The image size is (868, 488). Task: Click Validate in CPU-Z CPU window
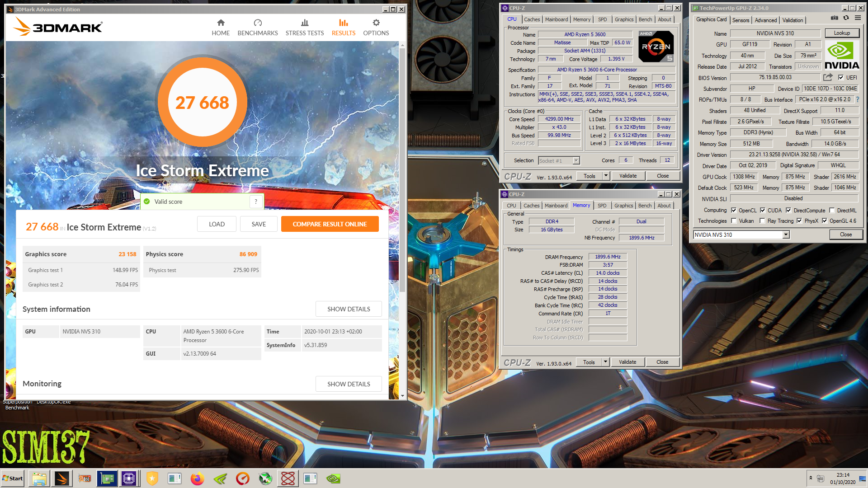(628, 176)
